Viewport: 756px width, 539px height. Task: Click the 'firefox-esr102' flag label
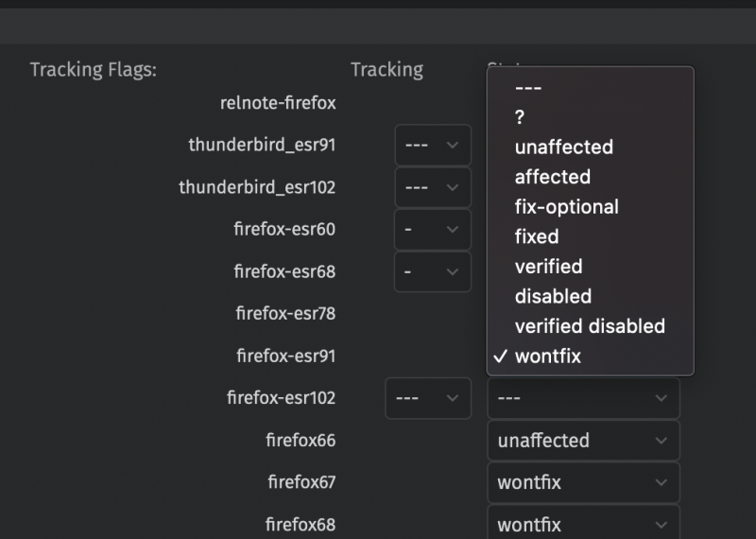[281, 398]
